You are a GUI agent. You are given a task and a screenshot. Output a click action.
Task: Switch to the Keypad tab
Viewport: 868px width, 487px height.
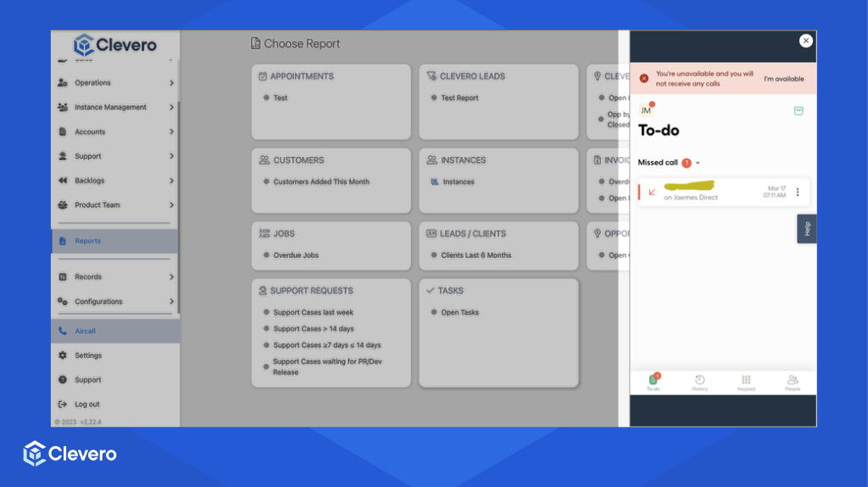tap(746, 383)
